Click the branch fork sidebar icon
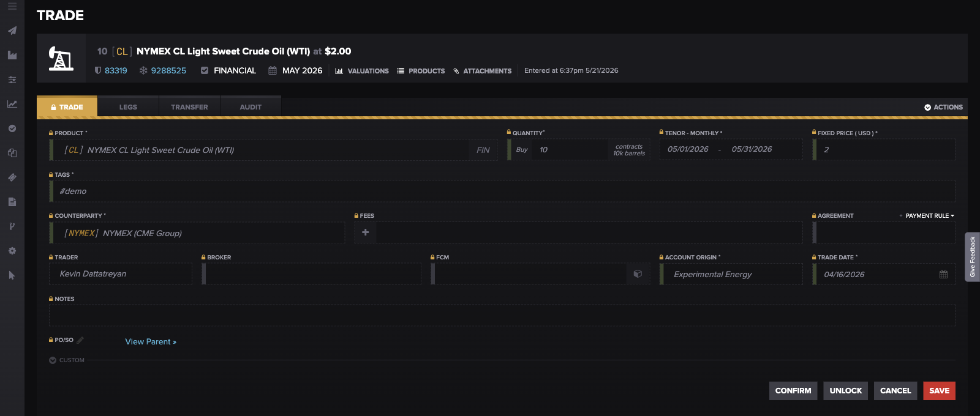 click(12, 226)
